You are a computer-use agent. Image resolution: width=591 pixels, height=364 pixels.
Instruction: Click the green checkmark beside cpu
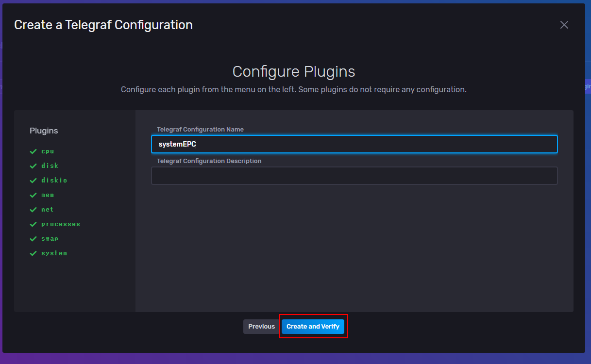[x=33, y=151]
